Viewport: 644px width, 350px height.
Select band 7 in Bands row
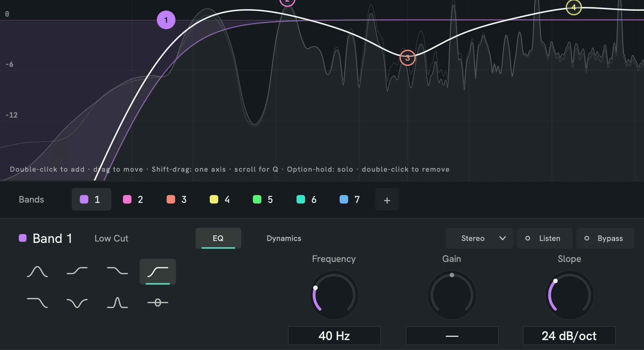tap(350, 199)
